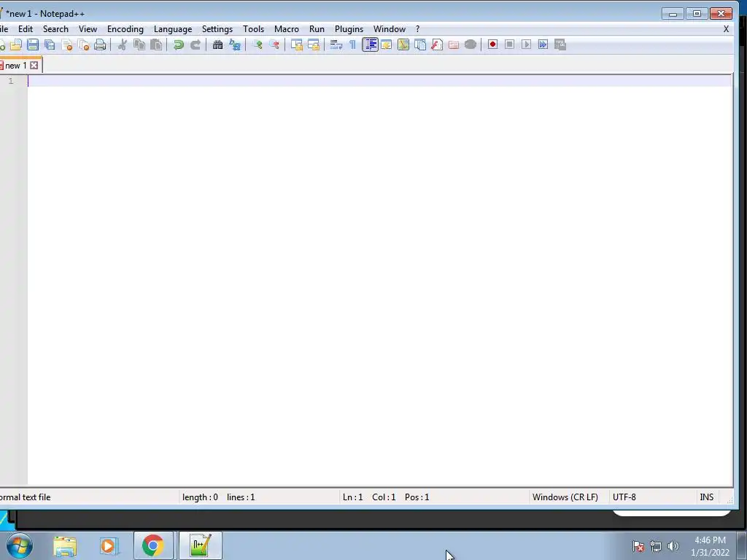Click the Monitoring toolbar icon
Image resolution: width=747 pixels, height=560 pixels.
(471, 44)
